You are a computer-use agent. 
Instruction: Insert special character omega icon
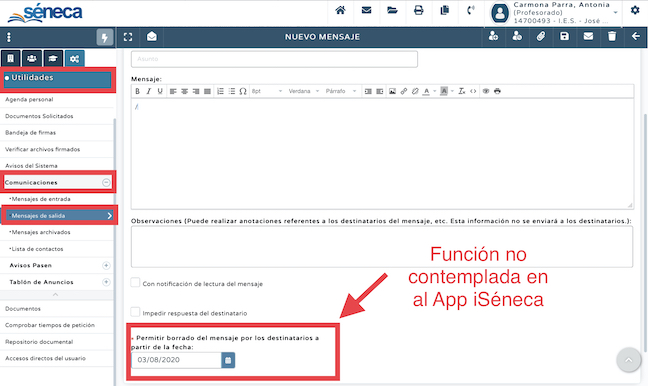(243, 91)
